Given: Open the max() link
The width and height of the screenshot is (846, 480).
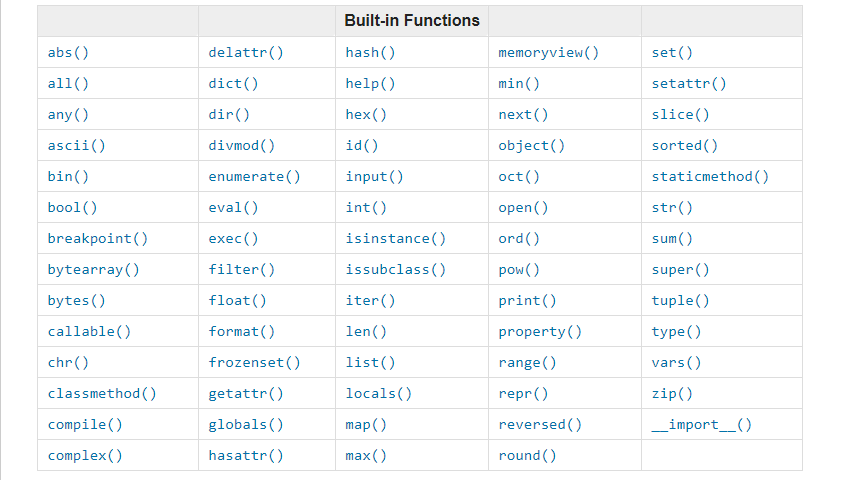Looking at the screenshot, I should point(366,456).
